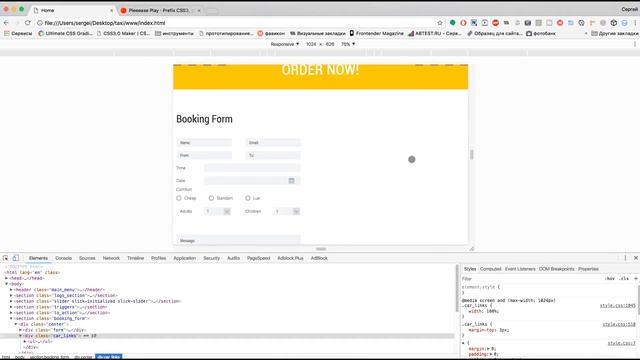640x360 pixels.
Task: Toggle the :hov element state button
Action: 610,278
